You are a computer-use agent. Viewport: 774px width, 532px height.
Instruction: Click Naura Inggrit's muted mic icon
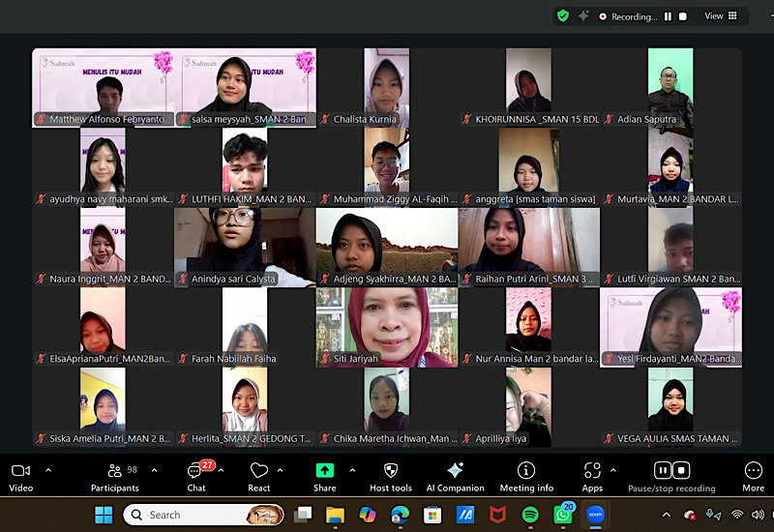pyautogui.click(x=41, y=279)
